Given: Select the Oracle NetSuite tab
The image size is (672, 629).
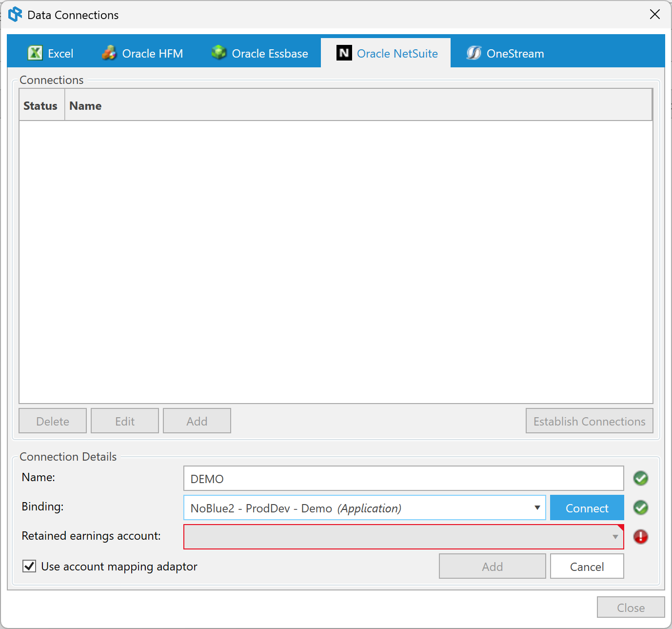Looking at the screenshot, I should (x=386, y=53).
